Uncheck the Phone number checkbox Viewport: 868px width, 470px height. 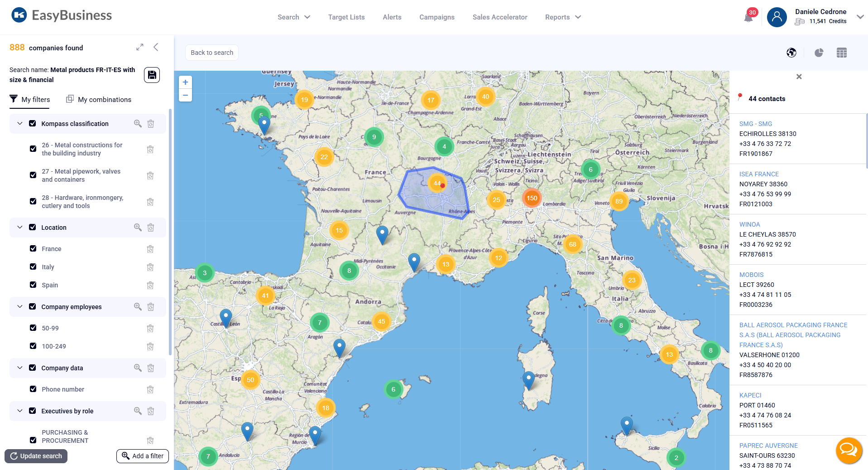tap(33, 389)
